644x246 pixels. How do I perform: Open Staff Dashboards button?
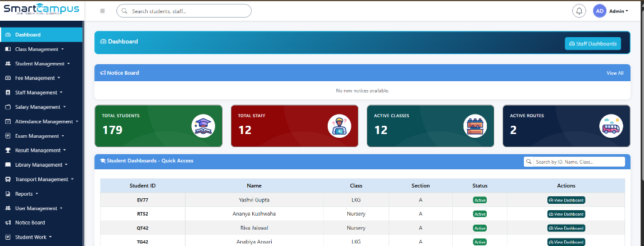tap(592, 43)
